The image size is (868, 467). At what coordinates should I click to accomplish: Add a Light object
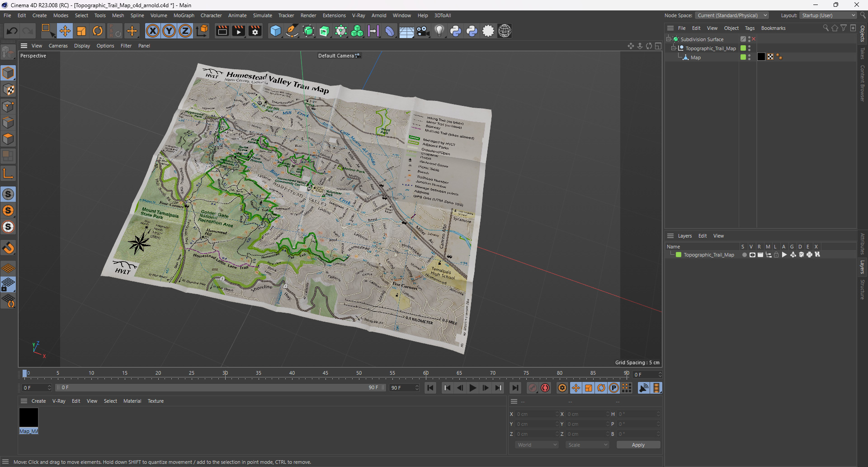point(439,31)
